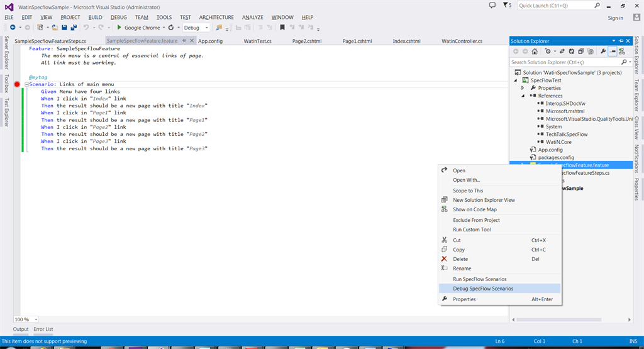Image resolution: width=644 pixels, height=349 pixels.
Task: Click the user account avatar icon
Action: 636,17
